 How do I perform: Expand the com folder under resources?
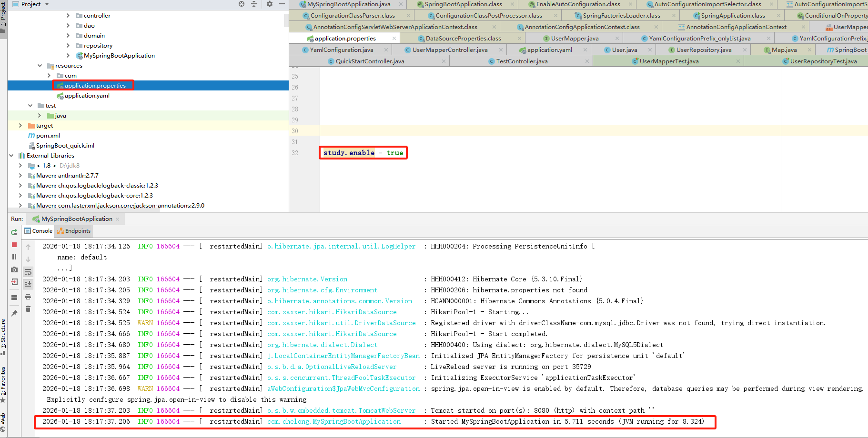(49, 76)
